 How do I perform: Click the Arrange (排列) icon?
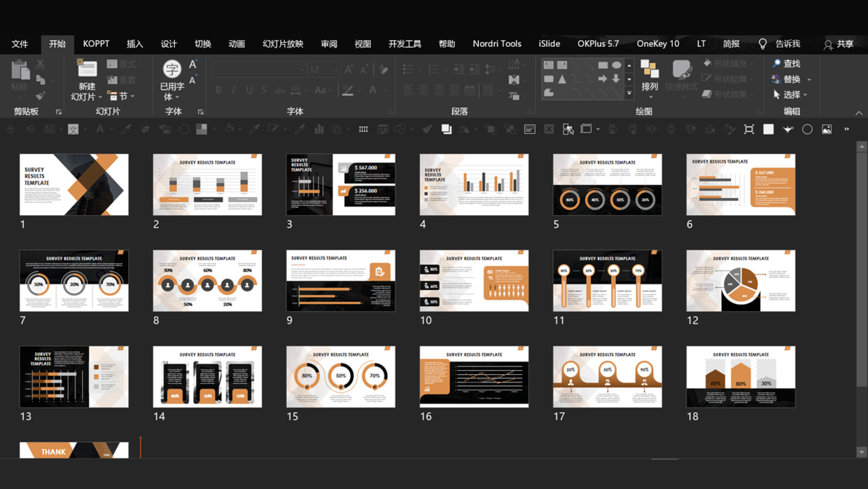(650, 70)
